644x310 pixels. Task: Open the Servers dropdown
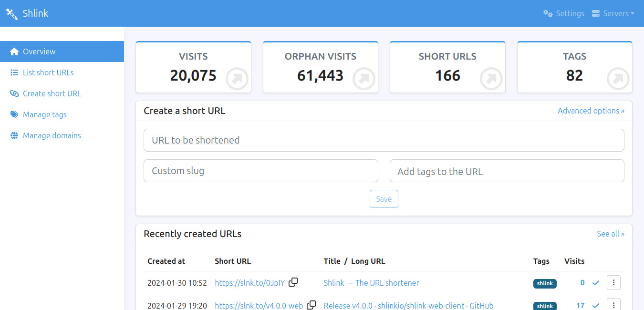click(613, 13)
